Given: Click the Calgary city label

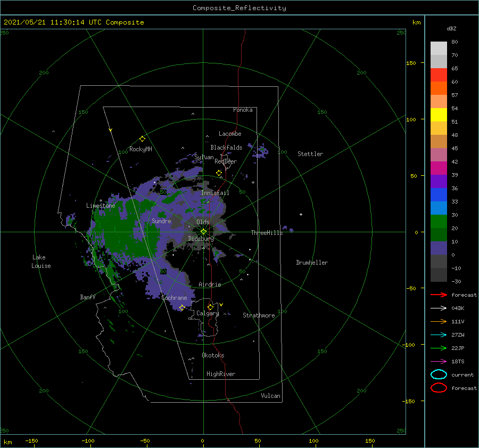Looking at the screenshot, I should tap(208, 313).
